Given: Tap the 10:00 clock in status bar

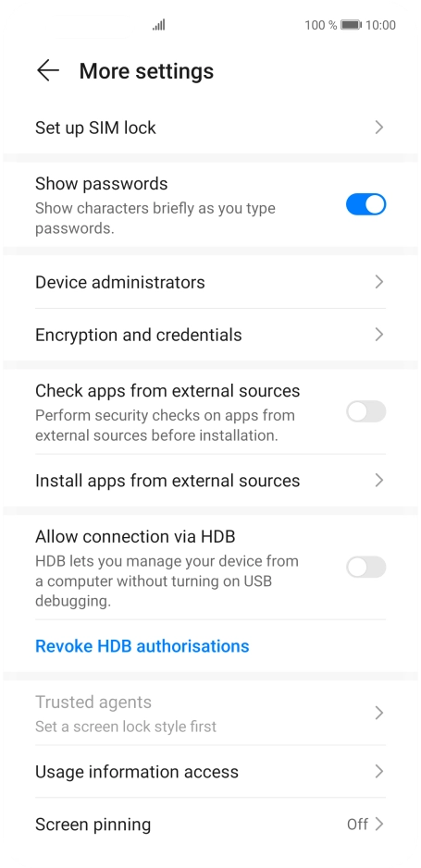Looking at the screenshot, I should (380, 25).
